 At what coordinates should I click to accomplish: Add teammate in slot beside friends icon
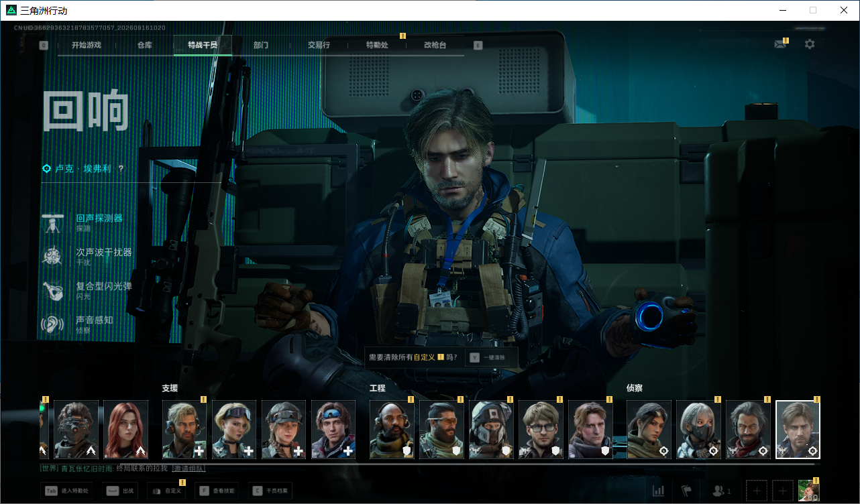(x=757, y=491)
